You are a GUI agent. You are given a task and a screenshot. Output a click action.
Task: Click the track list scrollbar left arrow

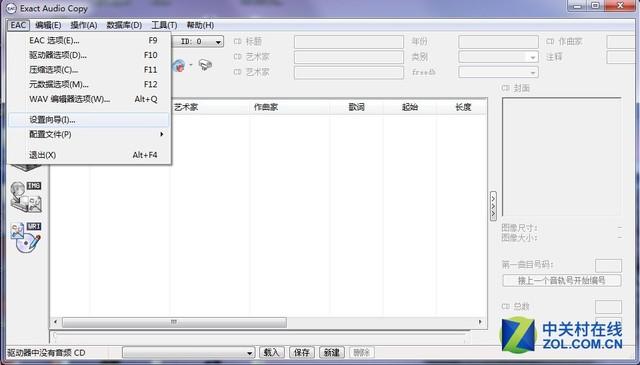(x=56, y=322)
